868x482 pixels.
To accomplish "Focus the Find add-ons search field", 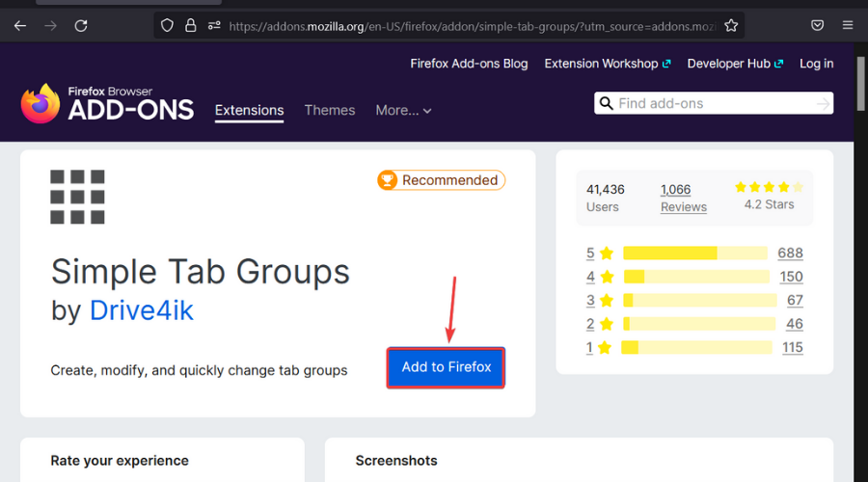I will [714, 103].
